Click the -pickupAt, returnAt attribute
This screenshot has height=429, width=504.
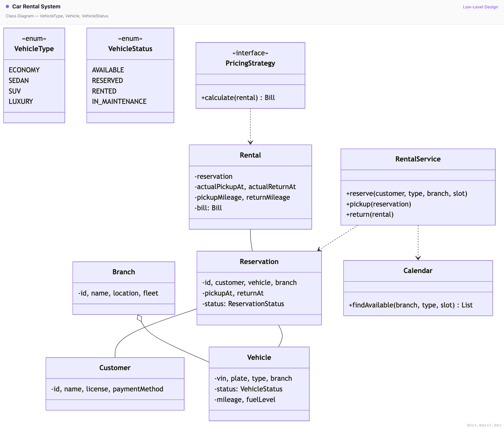(x=233, y=293)
